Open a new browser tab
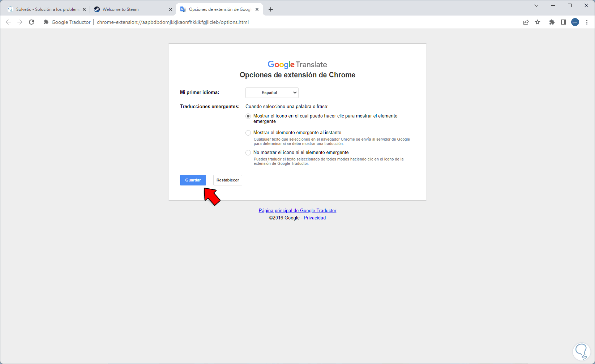The image size is (595, 364). (x=271, y=9)
